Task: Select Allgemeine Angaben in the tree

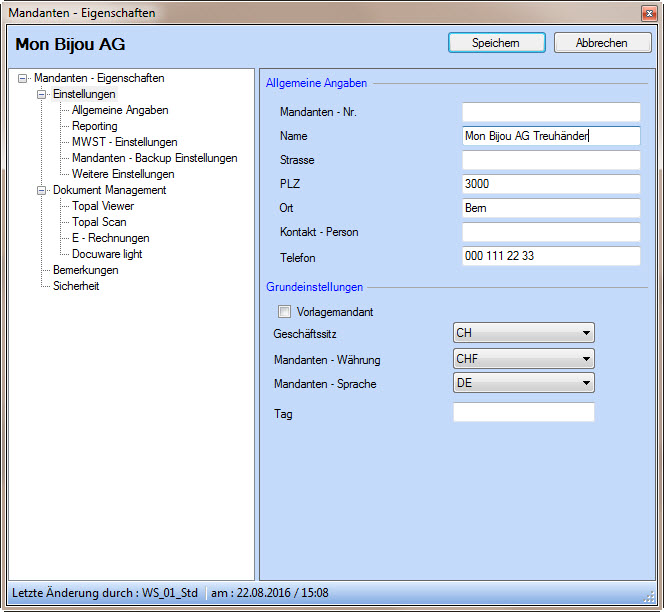Action: pos(120,110)
